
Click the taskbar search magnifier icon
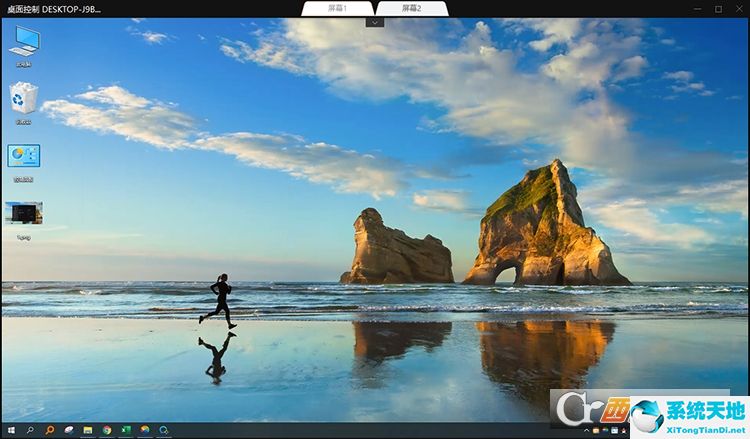click(30, 429)
